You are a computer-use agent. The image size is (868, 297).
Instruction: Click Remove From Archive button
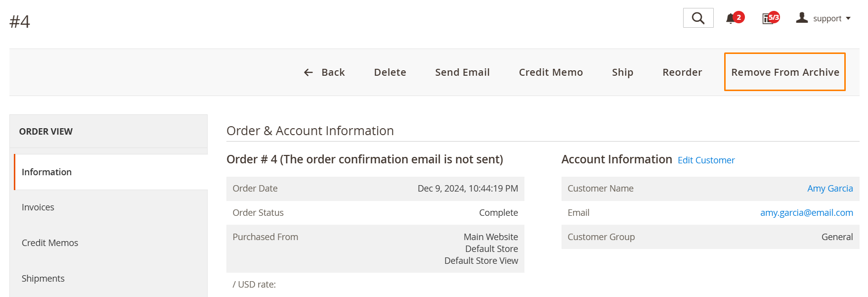785,72
